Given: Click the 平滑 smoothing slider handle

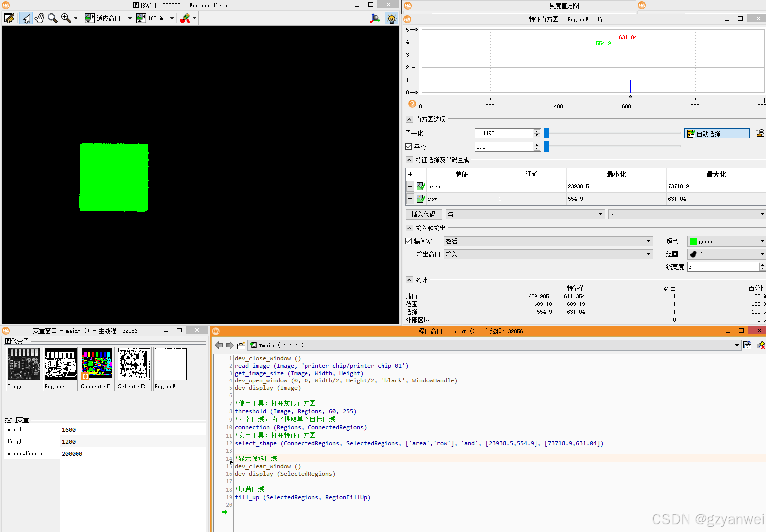Looking at the screenshot, I should click(x=547, y=147).
